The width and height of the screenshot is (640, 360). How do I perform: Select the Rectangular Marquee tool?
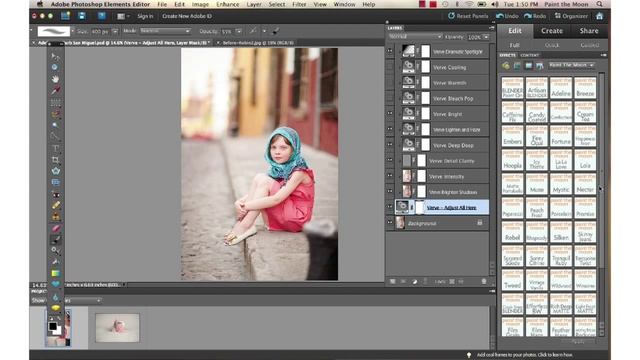point(55,102)
